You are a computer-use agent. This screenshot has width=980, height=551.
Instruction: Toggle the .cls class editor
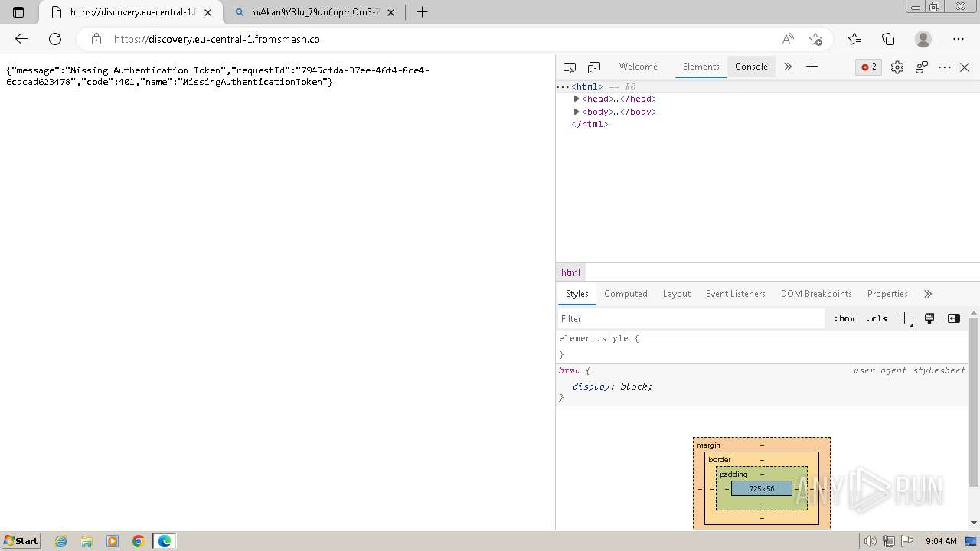tap(877, 319)
